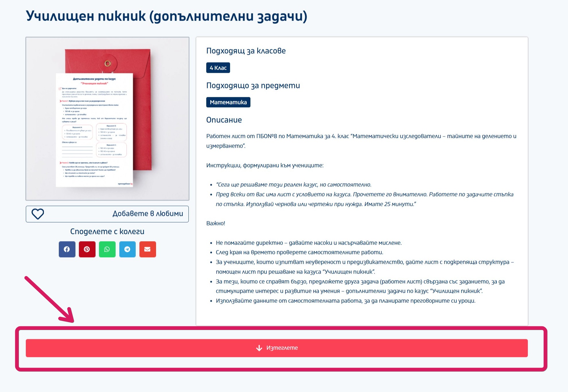Click the Подходящо за предмети heading
Viewport: 568px width, 392px height.
253,85
